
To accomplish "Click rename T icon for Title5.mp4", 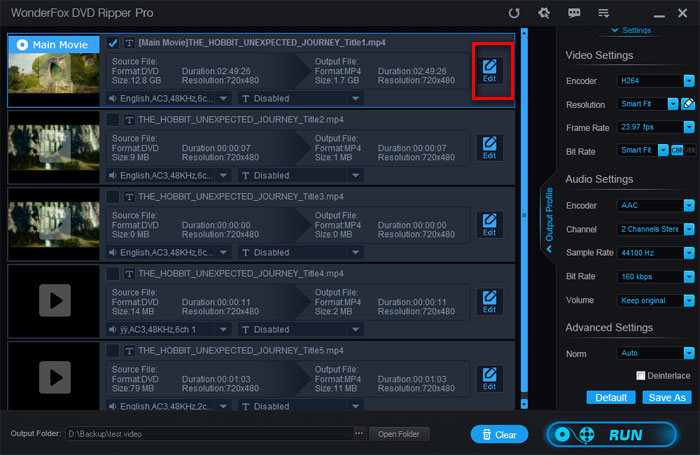I will [x=129, y=351].
